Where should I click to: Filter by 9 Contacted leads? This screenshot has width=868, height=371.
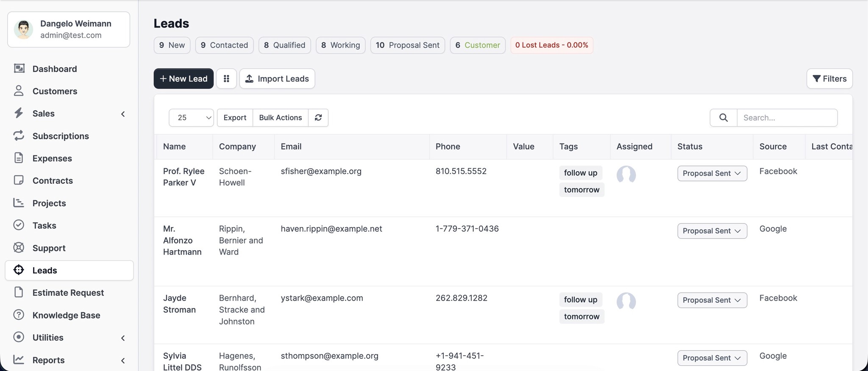pyautogui.click(x=225, y=45)
